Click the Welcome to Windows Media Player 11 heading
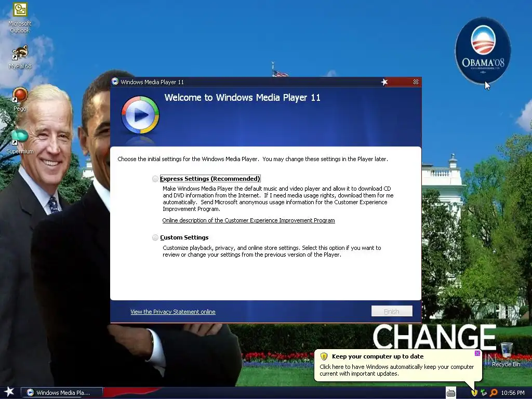The image size is (532, 399). coord(242,98)
